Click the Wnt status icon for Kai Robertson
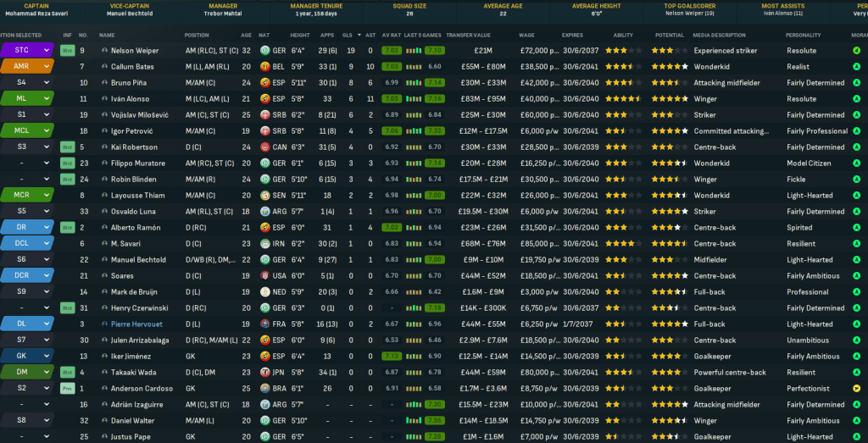 (68, 147)
